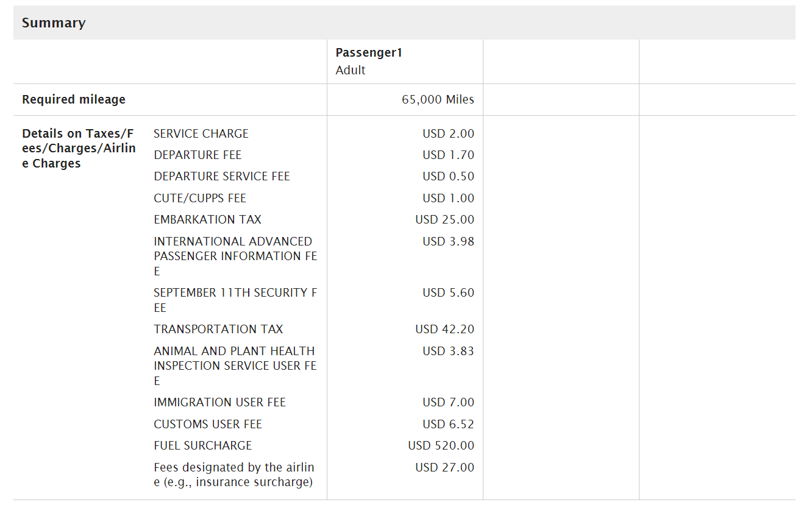Select the 65,000 Miles value
This screenshot has width=812, height=505.
(438, 99)
